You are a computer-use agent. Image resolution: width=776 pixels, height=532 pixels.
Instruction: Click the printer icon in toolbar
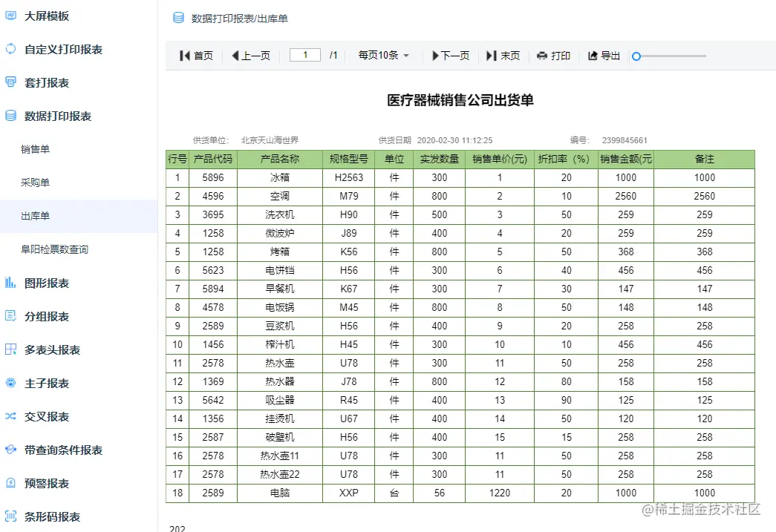click(542, 56)
